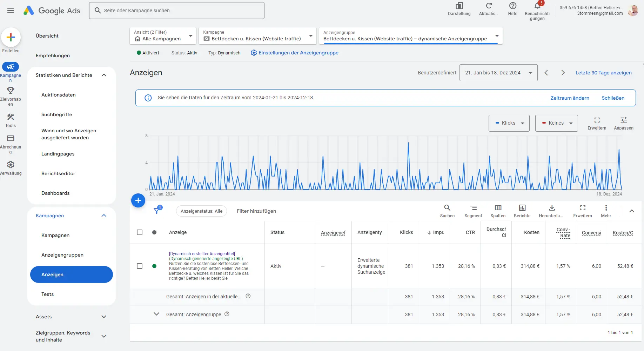
Task: Open Auktionsdaten
Action: (59, 95)
